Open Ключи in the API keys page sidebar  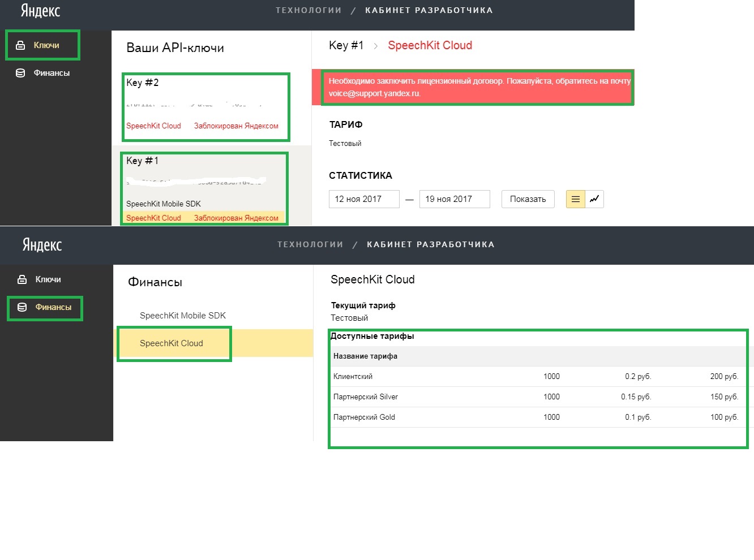point(46,45)
